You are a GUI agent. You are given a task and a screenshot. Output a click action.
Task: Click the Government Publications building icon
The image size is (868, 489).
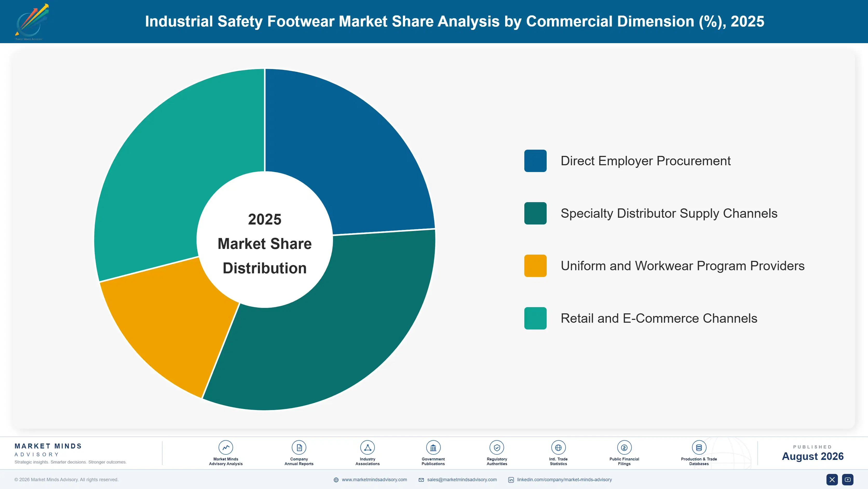[433, 447]
